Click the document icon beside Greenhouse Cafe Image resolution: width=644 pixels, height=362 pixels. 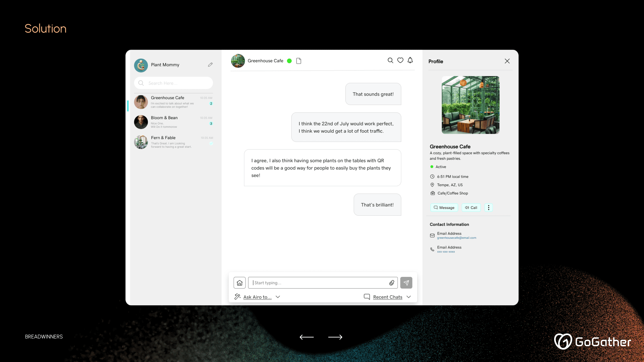click(299, 61)
